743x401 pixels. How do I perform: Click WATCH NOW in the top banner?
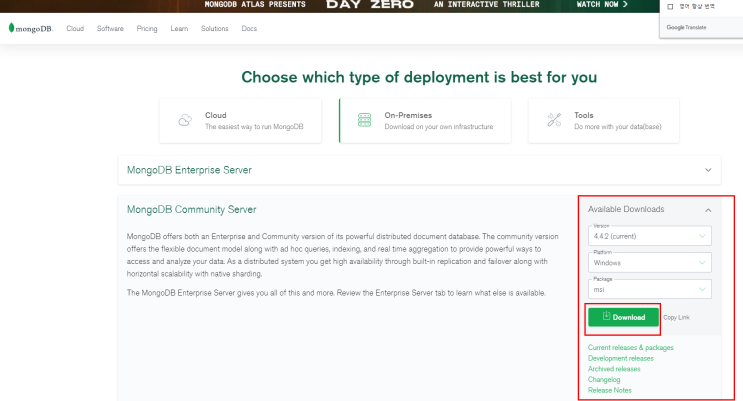click(602, 4)
